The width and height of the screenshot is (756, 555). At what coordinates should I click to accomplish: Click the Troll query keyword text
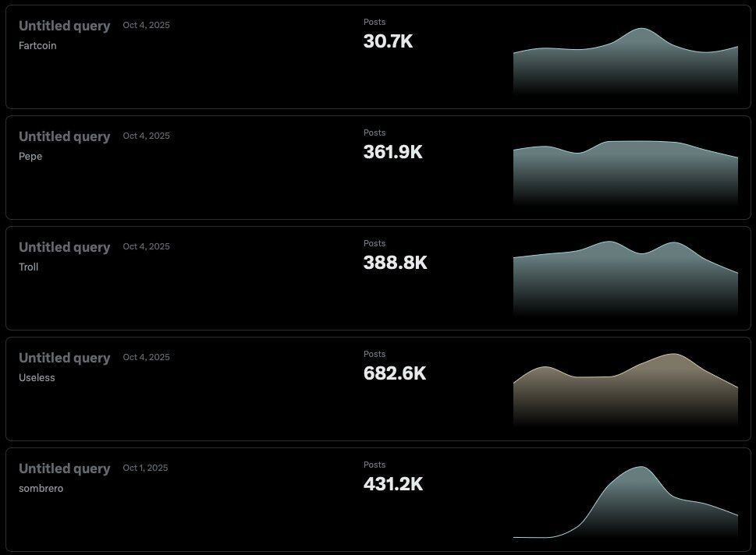29,267
